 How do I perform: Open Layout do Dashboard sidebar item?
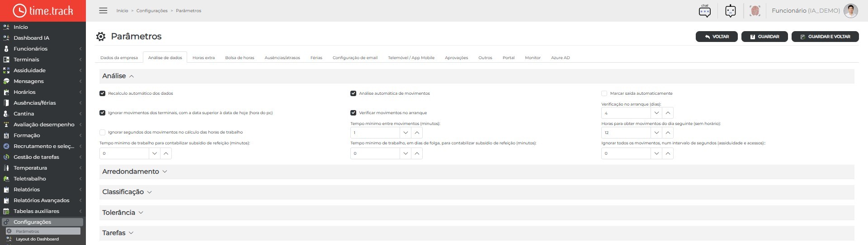click(37, 239)
